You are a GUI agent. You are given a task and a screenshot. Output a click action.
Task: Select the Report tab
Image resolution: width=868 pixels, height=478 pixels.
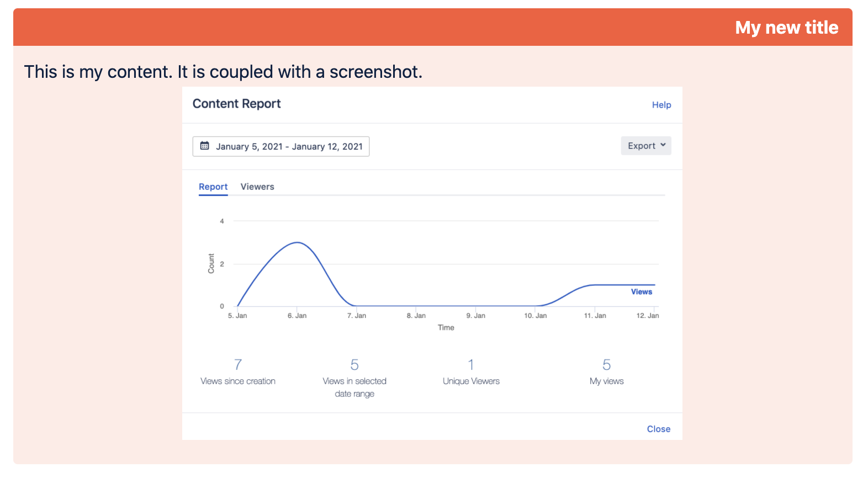pos(213,187)
